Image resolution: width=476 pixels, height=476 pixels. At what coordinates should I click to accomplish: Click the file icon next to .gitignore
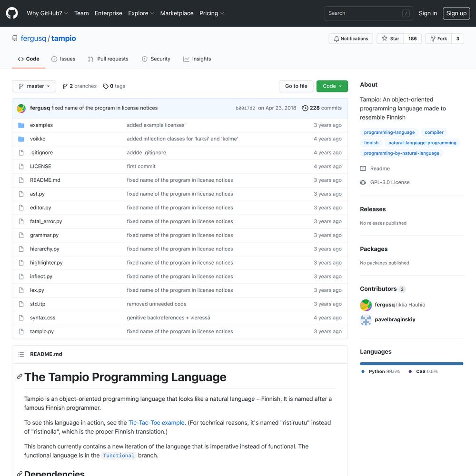coord(21,153)
